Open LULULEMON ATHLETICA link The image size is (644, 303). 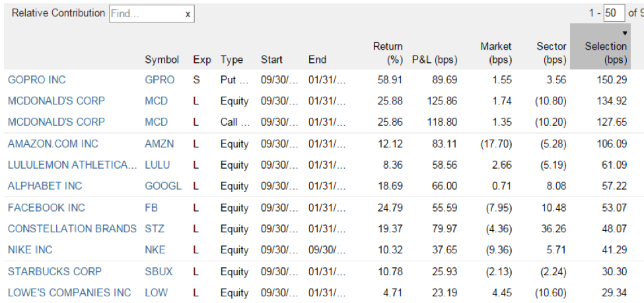[72, 165]
